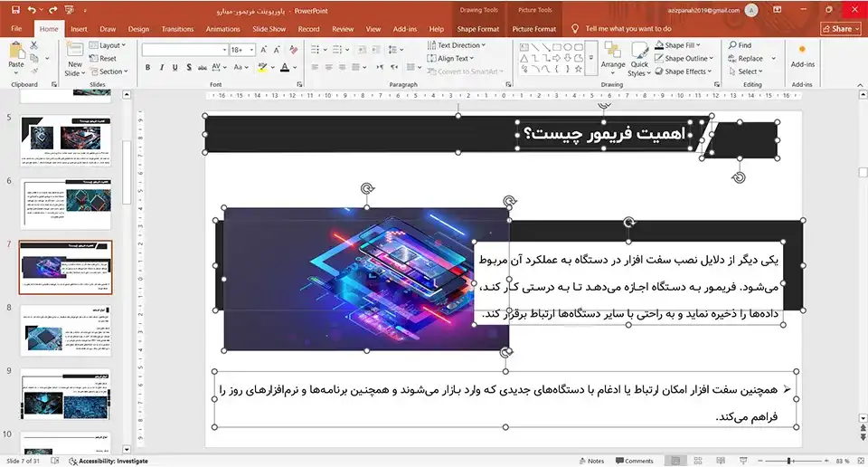The height and width of the screenshot is (467, 868).
Task: Select the text box shape in gallery
Action: point(524,47)
